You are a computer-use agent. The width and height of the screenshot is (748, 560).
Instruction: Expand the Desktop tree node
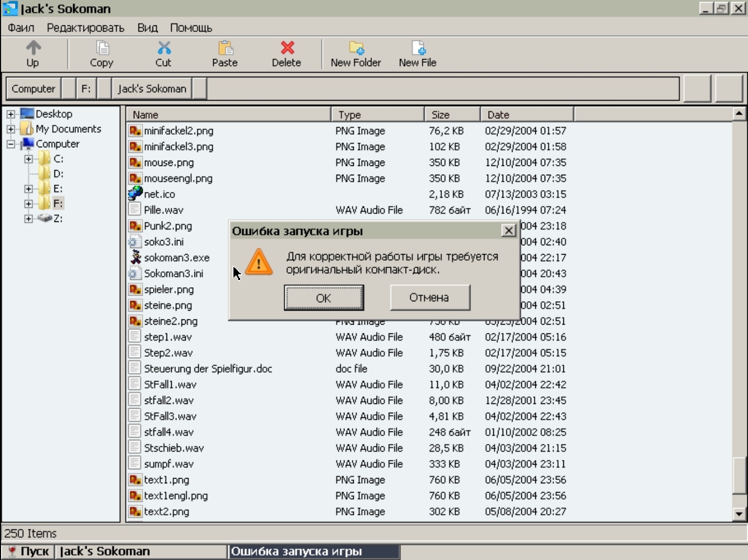click(x=10, y=114)
